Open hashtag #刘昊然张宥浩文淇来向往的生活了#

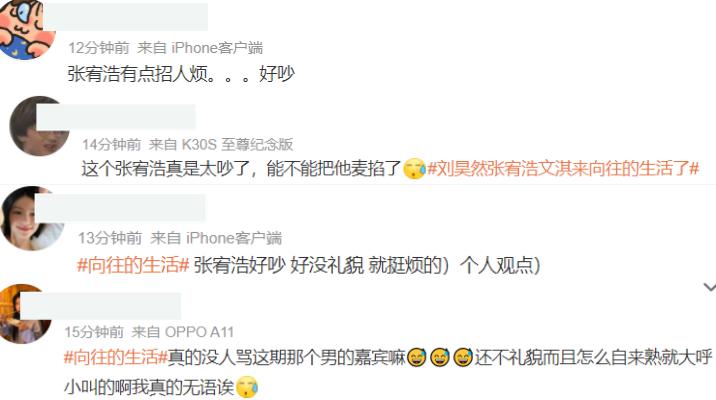[x=563, y=168]
